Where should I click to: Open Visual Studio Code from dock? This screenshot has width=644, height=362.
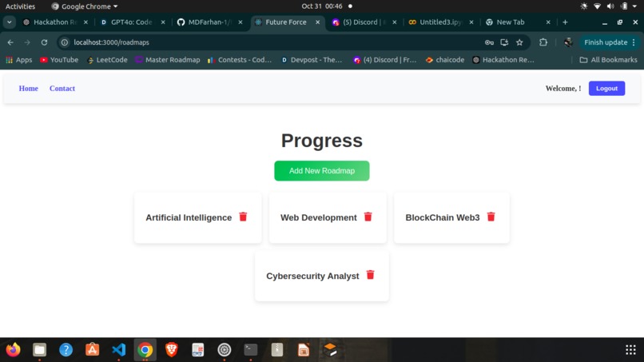click(119, 350)
